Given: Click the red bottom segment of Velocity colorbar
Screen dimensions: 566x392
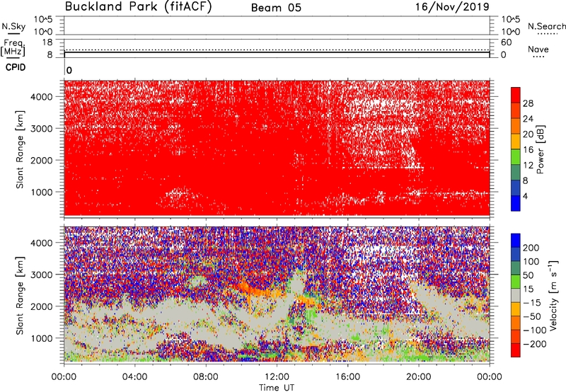Looking at the screenshot, I should pos(516,350).
